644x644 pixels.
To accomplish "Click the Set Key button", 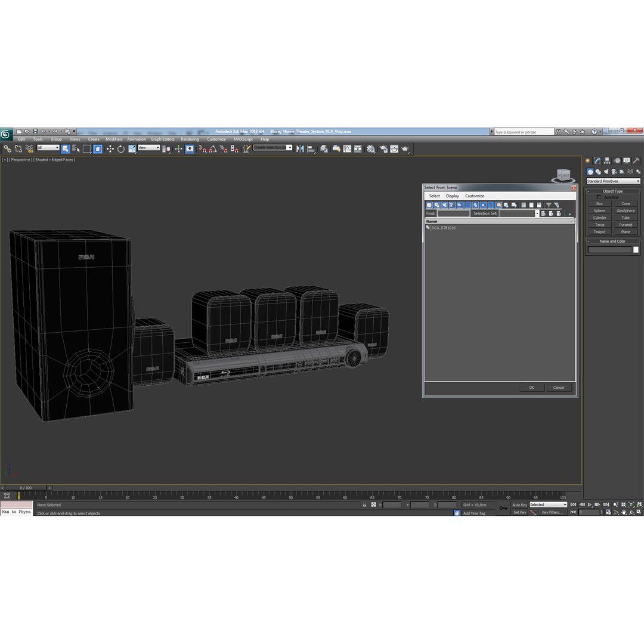I will pyautogui.click(x=519, y=513).
